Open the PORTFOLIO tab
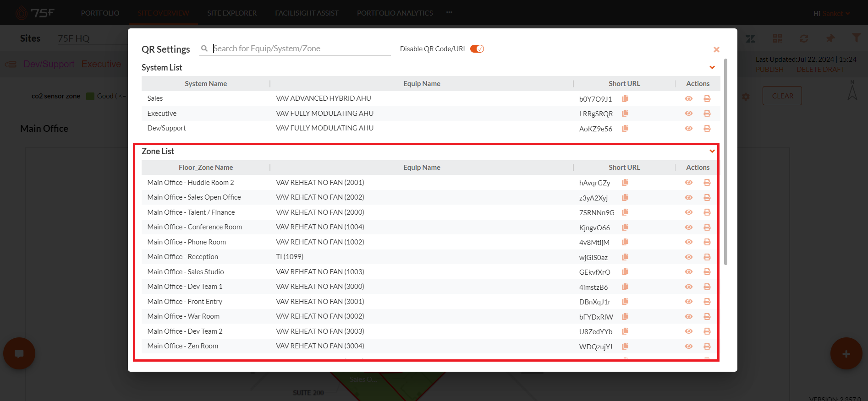868x401 pixels. (x=100, y=13)
